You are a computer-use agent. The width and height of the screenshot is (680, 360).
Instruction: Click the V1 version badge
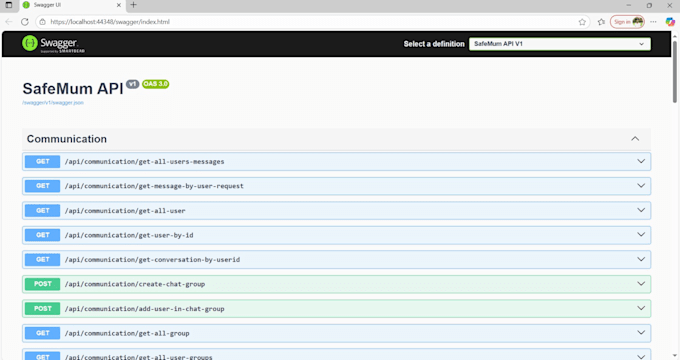(x=133, y=84)
